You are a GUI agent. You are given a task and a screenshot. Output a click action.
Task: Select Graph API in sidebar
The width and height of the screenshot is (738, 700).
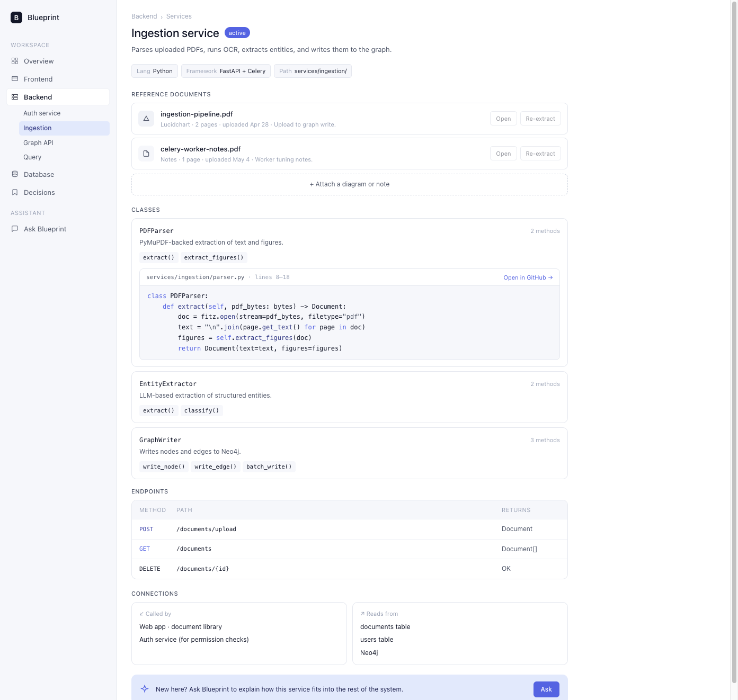point(64,143)
